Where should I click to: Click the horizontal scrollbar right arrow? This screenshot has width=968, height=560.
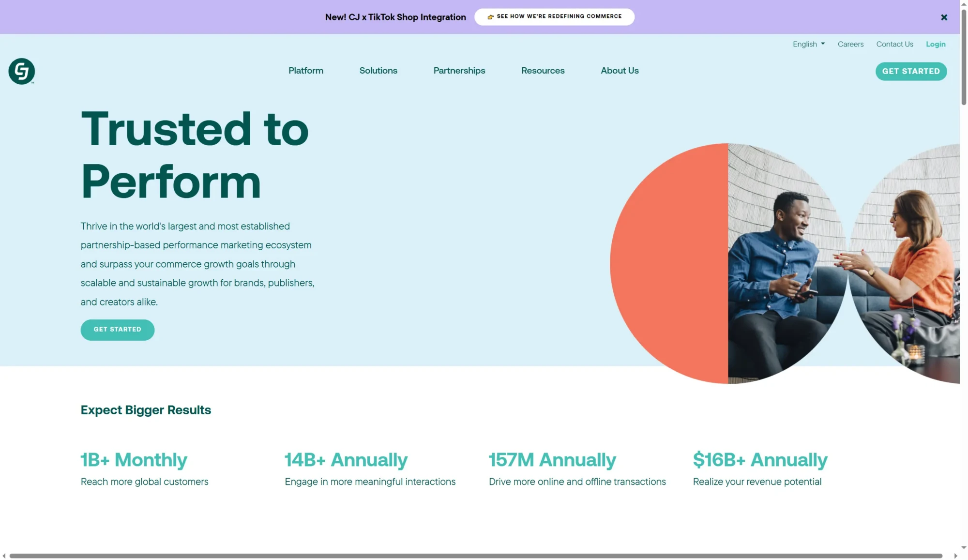955,556
